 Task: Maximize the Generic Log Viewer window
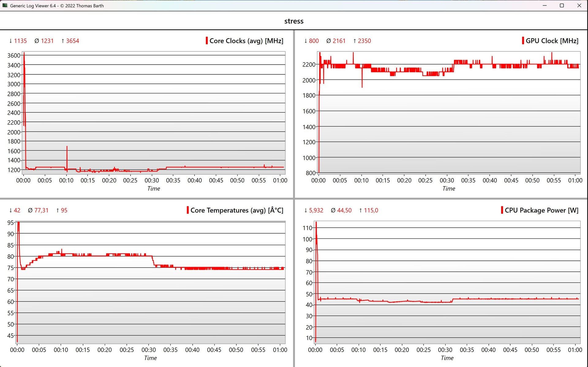(562, 6)
